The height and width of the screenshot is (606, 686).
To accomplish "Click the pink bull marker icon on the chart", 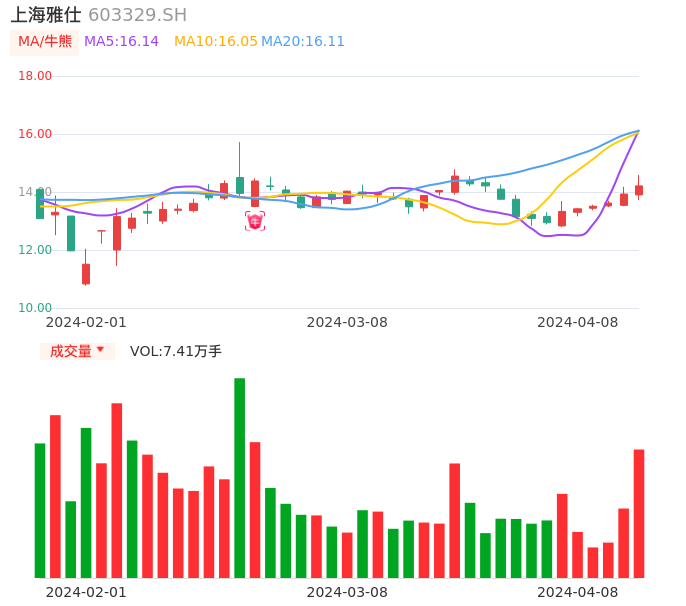I will (255, 221).
